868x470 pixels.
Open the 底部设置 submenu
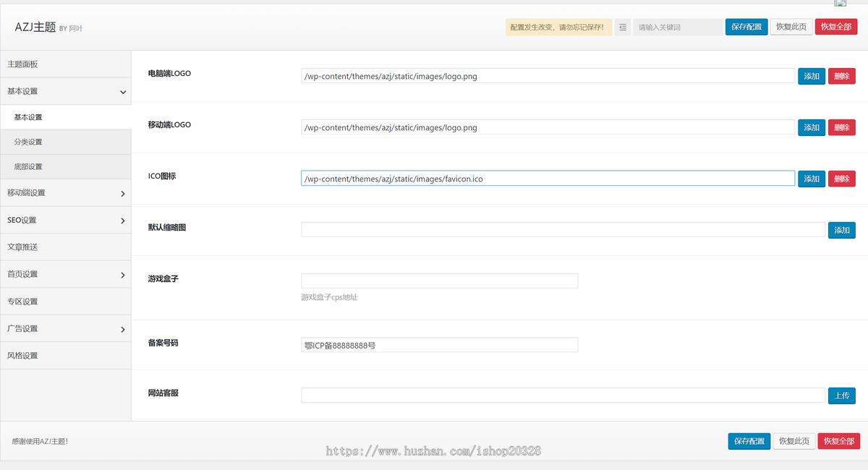(x=65, y=166)
